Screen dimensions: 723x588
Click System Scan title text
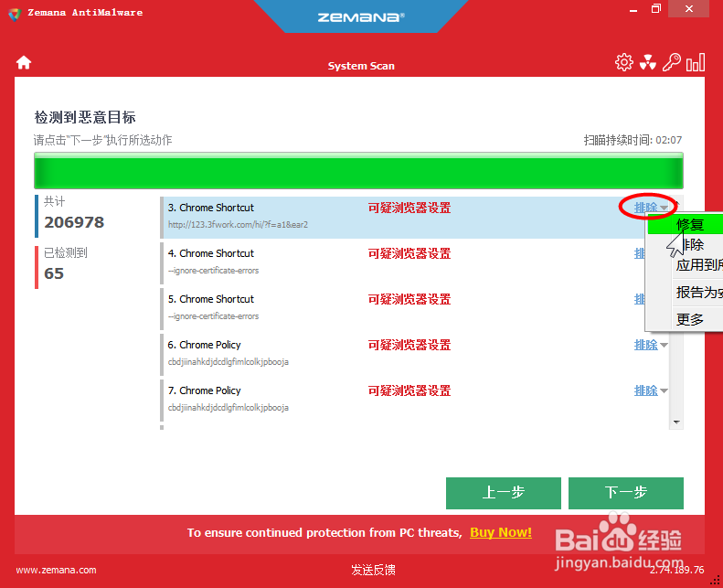coord(361,66)
